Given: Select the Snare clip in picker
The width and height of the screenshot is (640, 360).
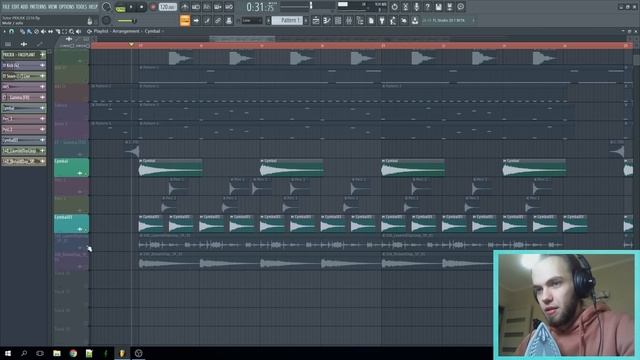Looking at the screenshot, I should pyautogui.click(x=23, y=76).
